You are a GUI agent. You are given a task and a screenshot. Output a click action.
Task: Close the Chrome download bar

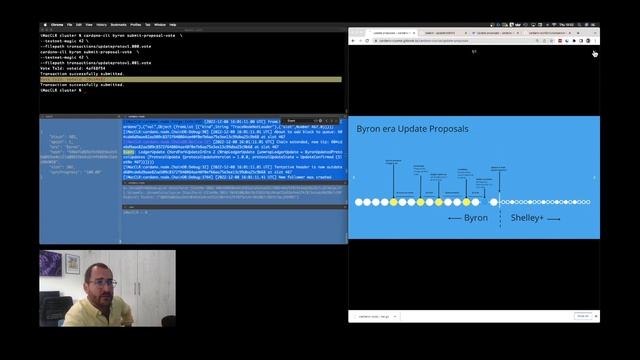[596, 316]
